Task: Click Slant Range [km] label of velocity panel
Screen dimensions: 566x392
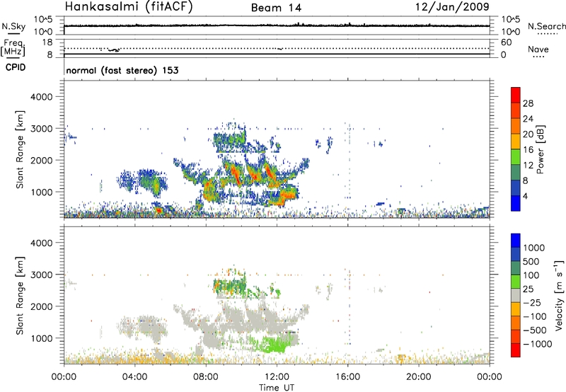Action: point(20,296)
